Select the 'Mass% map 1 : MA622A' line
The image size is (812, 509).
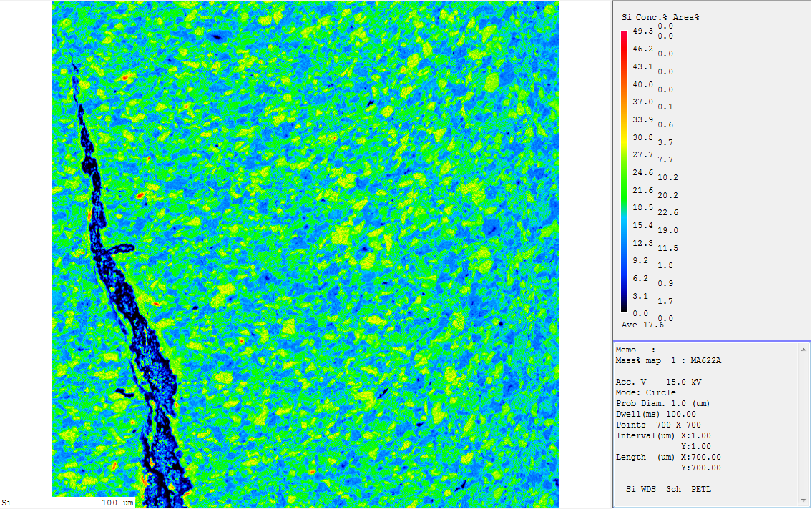point(668,361)
